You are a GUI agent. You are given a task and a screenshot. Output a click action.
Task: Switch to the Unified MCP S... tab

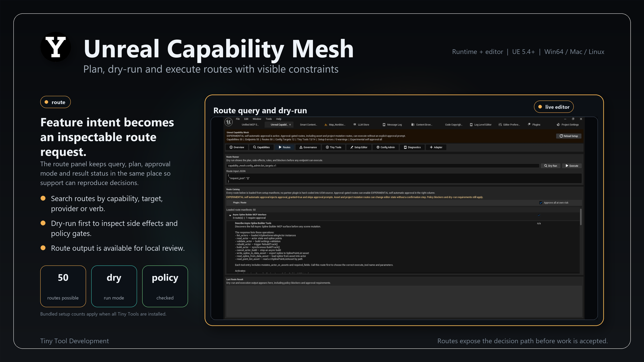pos(250,125)
